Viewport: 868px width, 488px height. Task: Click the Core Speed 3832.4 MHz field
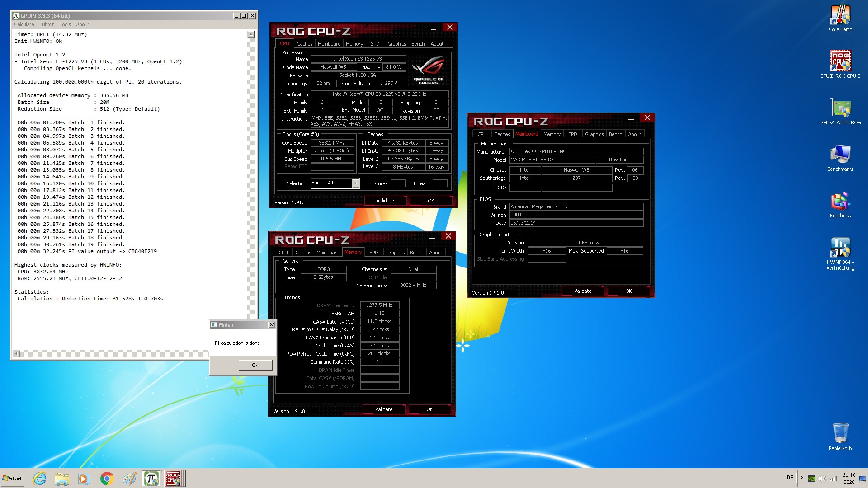click(x=332, y=143)
